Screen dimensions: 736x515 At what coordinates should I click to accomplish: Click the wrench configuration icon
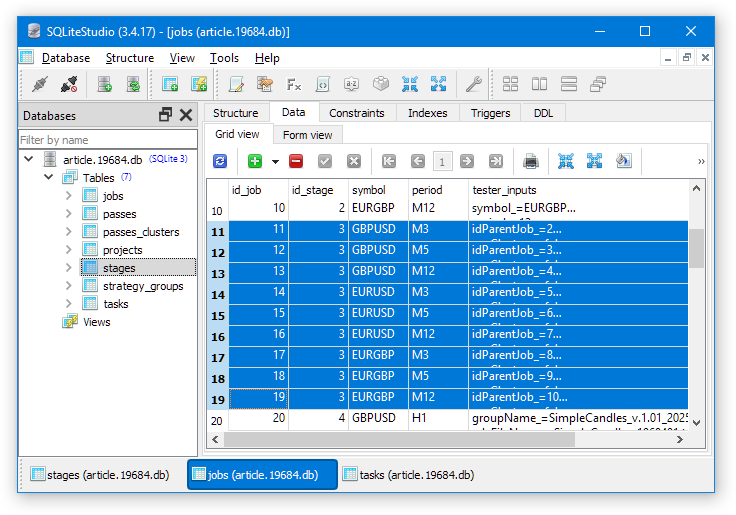click(474, 84)
